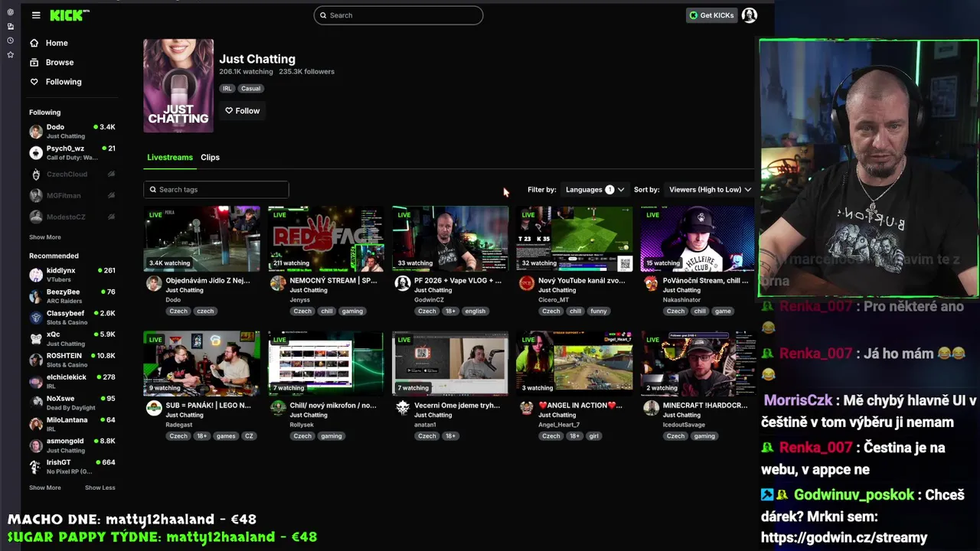Switch to the Livestreams tab
Screen dimensions: 980x551
[x=170, y=158]
